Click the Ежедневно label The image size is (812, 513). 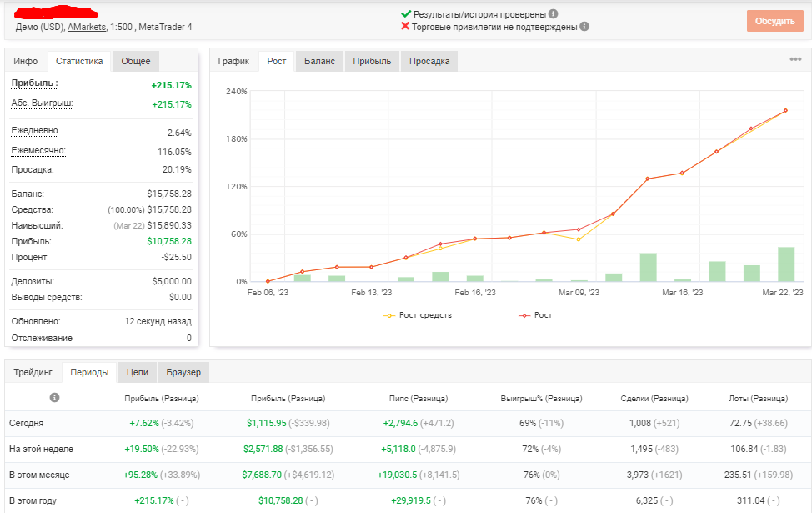click(35, 131)
